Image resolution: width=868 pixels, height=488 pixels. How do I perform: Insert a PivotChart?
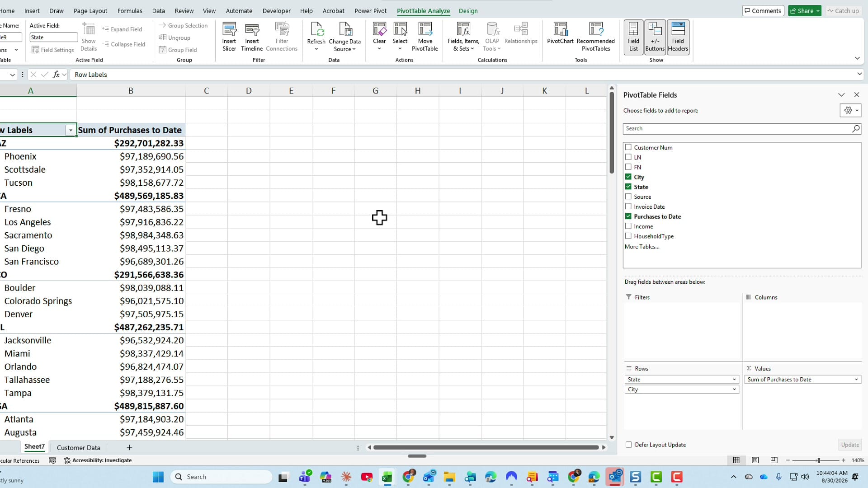click(x=560, y=33)
